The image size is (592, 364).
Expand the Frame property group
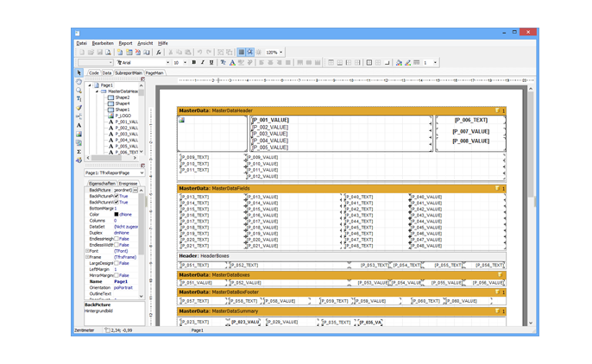tap(85, 256)
